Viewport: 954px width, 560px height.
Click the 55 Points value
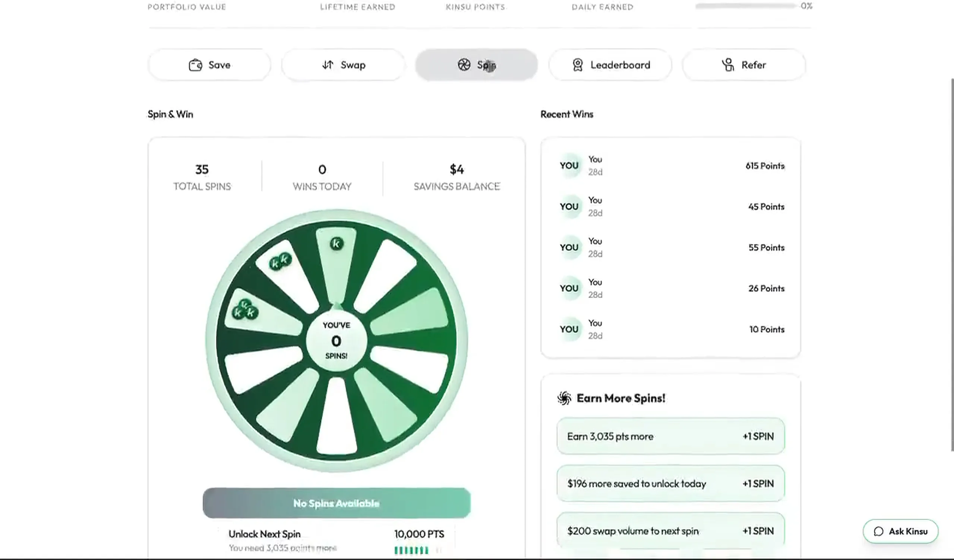click(x=766, y=248)
